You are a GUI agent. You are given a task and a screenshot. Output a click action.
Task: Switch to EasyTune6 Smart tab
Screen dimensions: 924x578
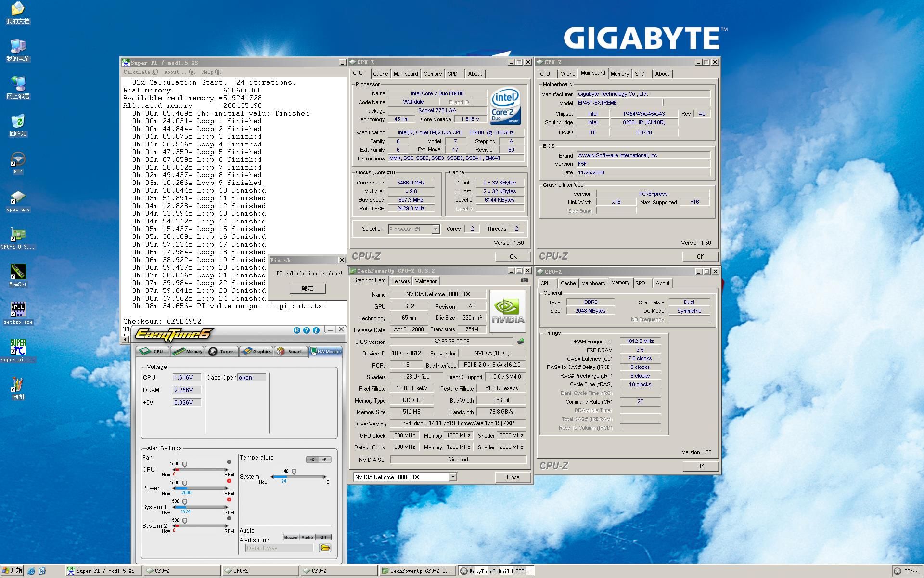click(x=290, y=351)
